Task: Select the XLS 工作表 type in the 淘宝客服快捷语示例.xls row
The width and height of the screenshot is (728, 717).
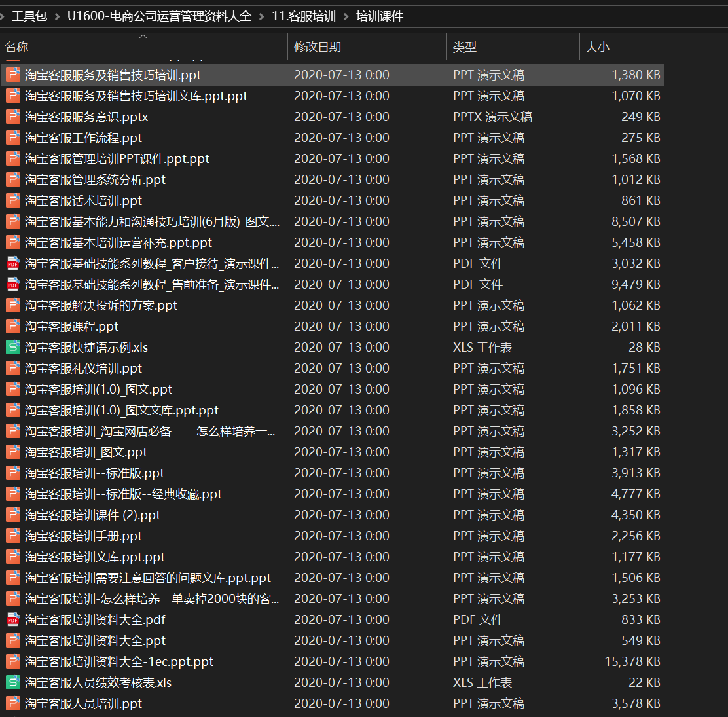Action: pos(482,347)
